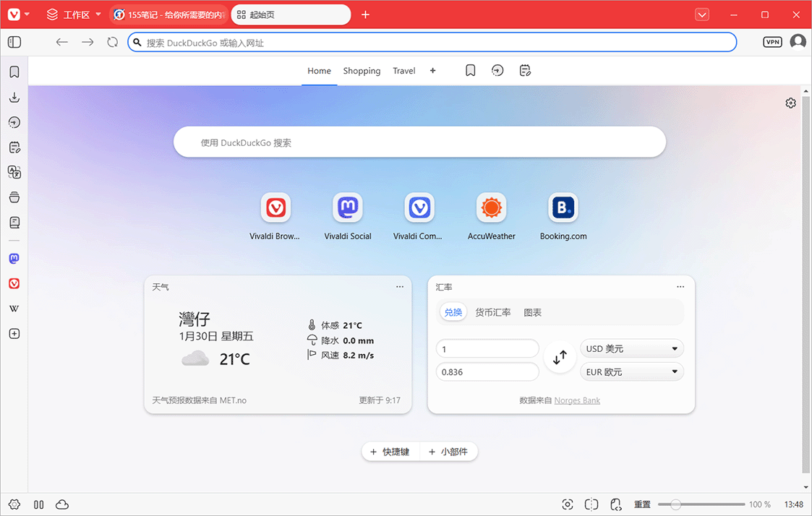Screen dimensions: 812x516
Task: Switch to the Shopping speed dial tab
Action: pos(362,71)
